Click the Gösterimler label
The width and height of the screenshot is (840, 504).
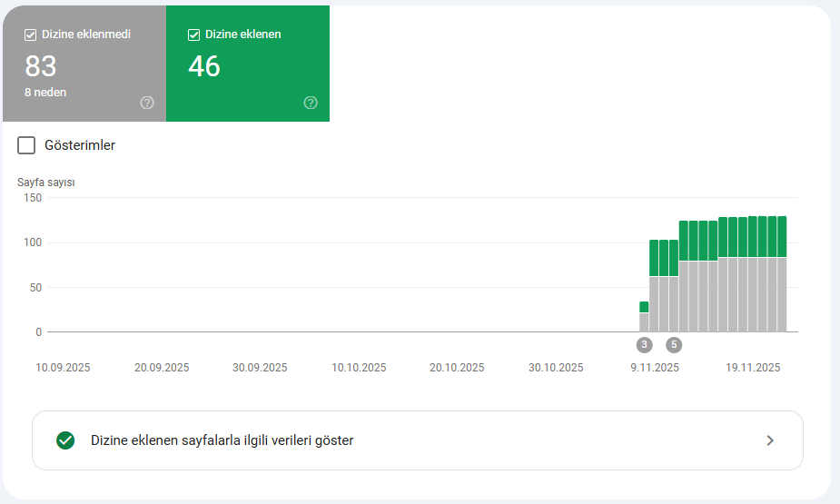coord(80,145)
